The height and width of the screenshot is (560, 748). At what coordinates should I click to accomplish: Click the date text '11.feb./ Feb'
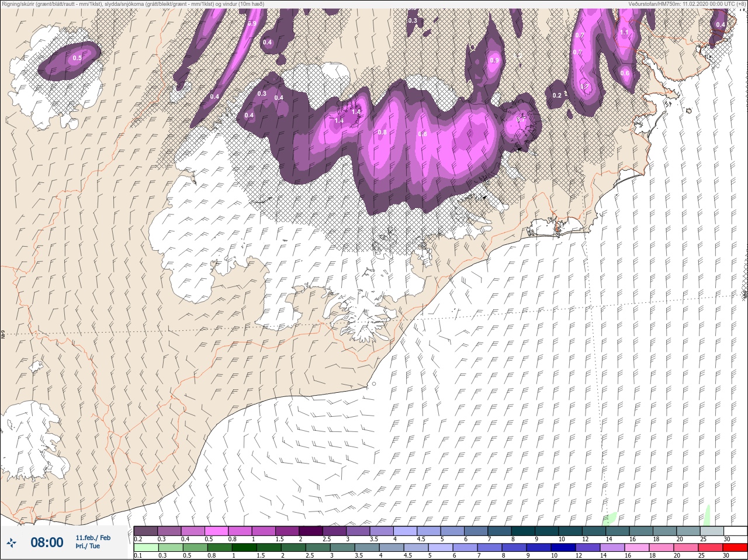pyautogui.click(x=93, y=538)
